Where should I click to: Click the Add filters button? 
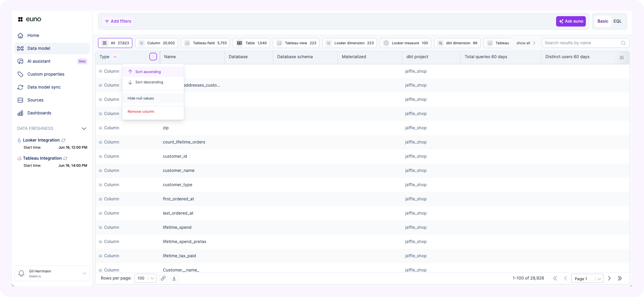tap(118, 21)
